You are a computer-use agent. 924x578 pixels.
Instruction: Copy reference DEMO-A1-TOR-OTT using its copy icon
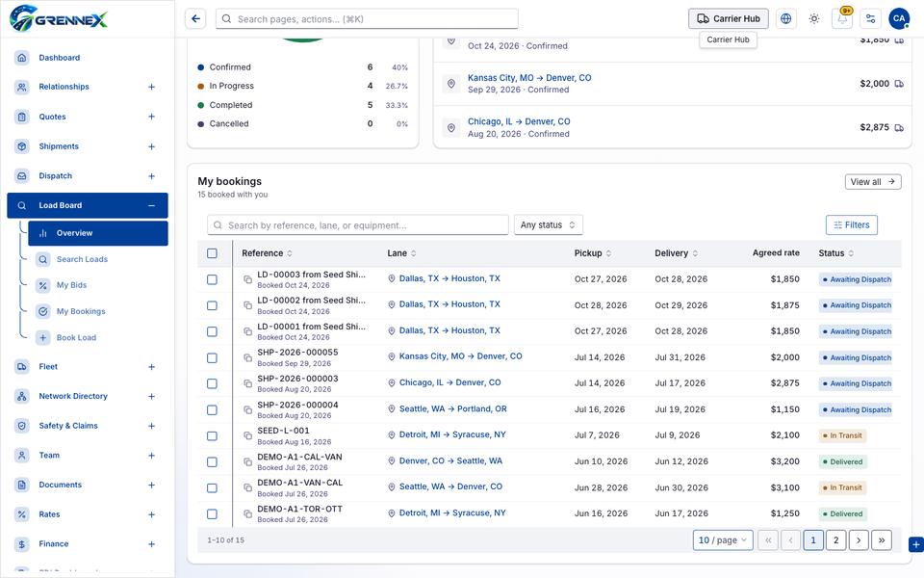[x=247, y=514]
